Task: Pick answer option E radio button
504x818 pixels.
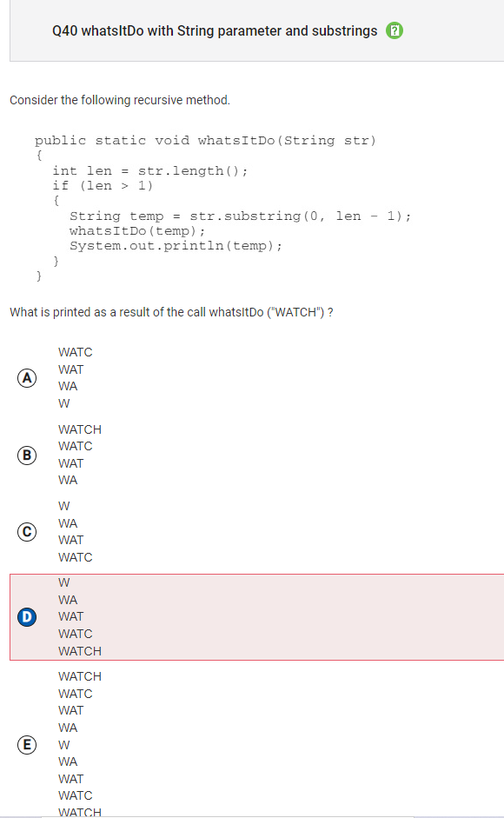Action: (27, 744)
